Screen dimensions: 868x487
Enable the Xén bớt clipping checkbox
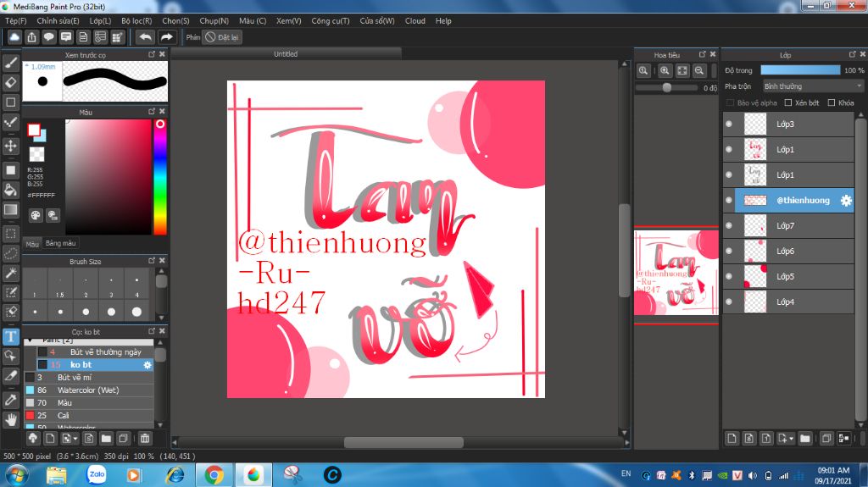[788, 103]
